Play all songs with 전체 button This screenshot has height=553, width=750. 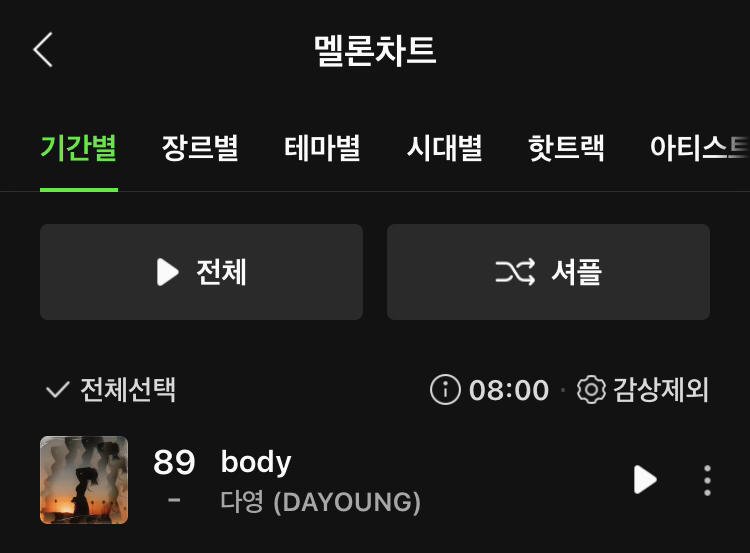click(x=201, y=272)
